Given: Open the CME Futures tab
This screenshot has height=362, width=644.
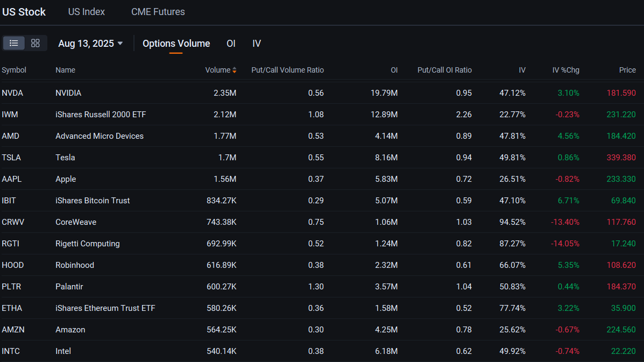Looking at the screenshot, I should [158, 12].
